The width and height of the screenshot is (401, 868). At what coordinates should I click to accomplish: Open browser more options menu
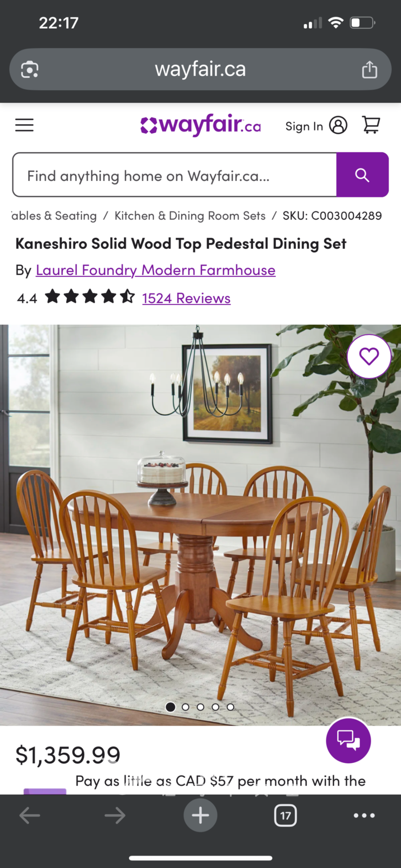(x=364, y=815)
